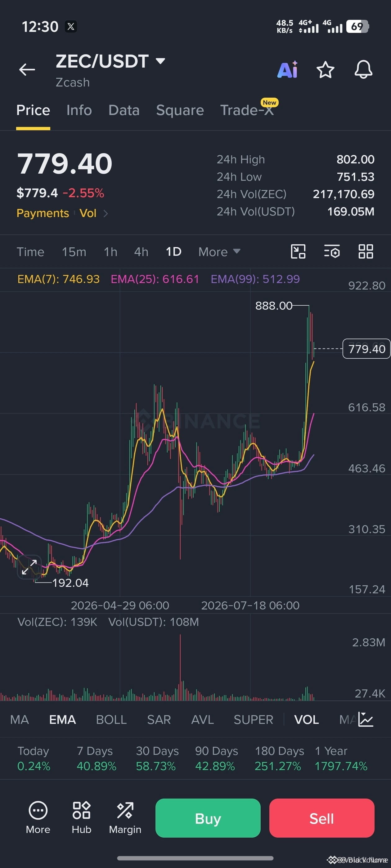Tap the 90 Days 42.89% performance

coord(216,758)
